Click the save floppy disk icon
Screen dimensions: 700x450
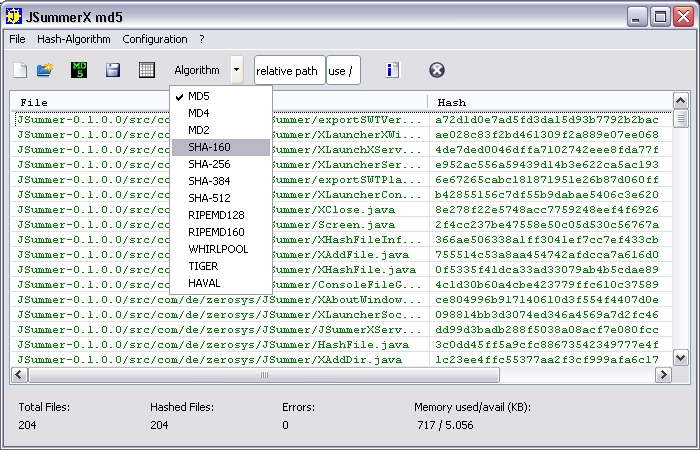[x=113, y=70]
